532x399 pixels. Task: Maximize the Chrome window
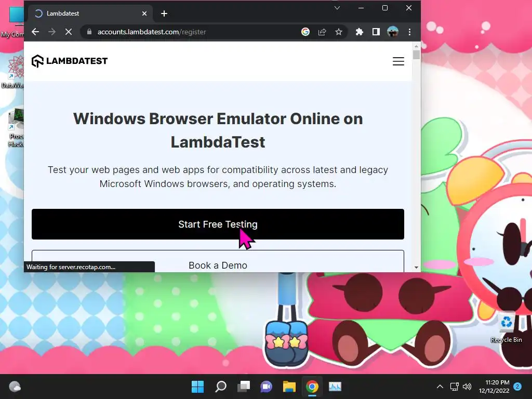point(385,8)
